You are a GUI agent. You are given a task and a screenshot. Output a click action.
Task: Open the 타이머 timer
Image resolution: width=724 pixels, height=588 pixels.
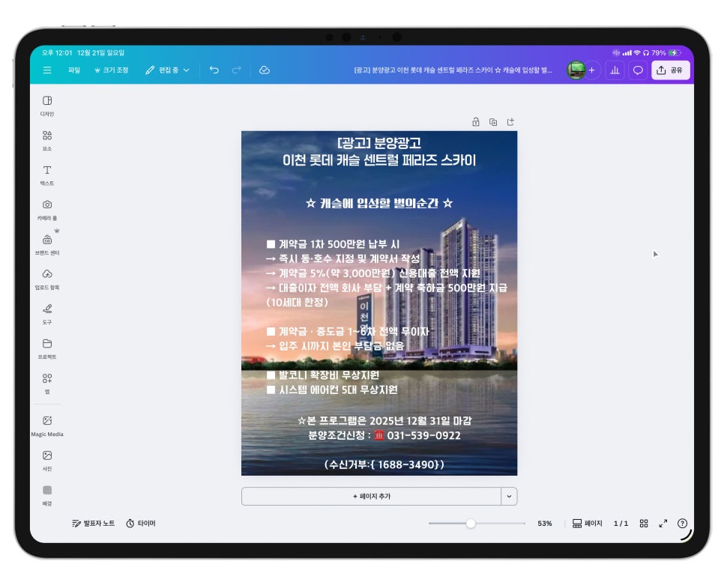[141, 524]
